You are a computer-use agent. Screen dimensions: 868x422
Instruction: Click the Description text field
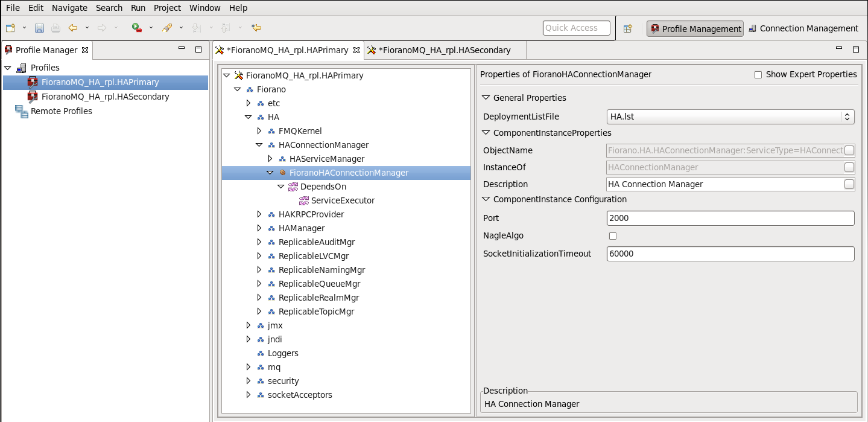point(726,184)
